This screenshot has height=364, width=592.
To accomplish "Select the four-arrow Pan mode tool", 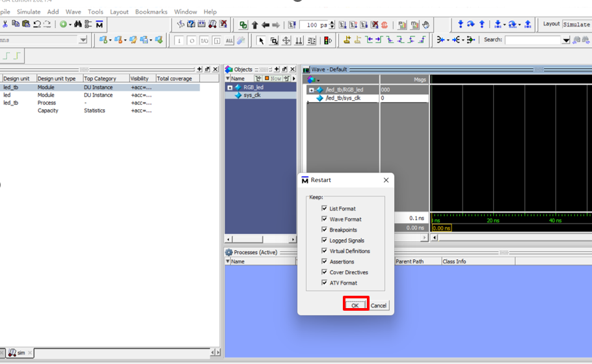I will tap(286, 40).
